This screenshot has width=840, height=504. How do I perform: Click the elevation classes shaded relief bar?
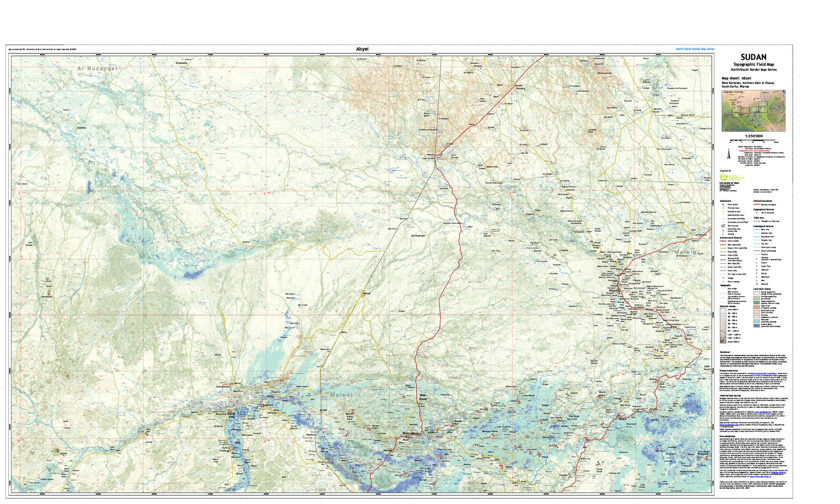click(x=723, y=325)
